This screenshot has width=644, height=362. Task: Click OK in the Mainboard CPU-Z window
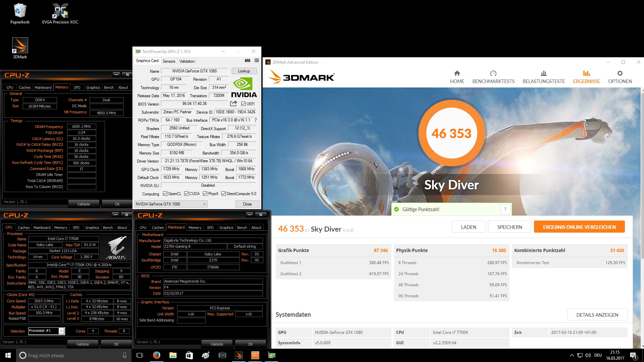point(250,344)
